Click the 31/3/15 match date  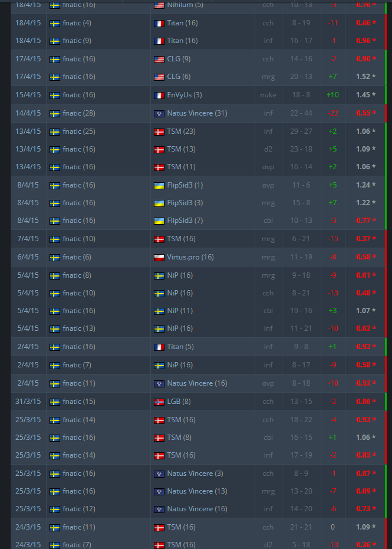click(28, 402)
